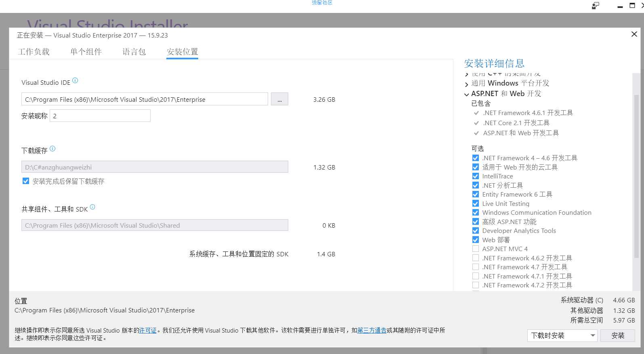This screenshot has width=644, height=354.
Task: Check ASP.NET MVC 4 option
Action: pyautogui.click(x=476, y=249)
